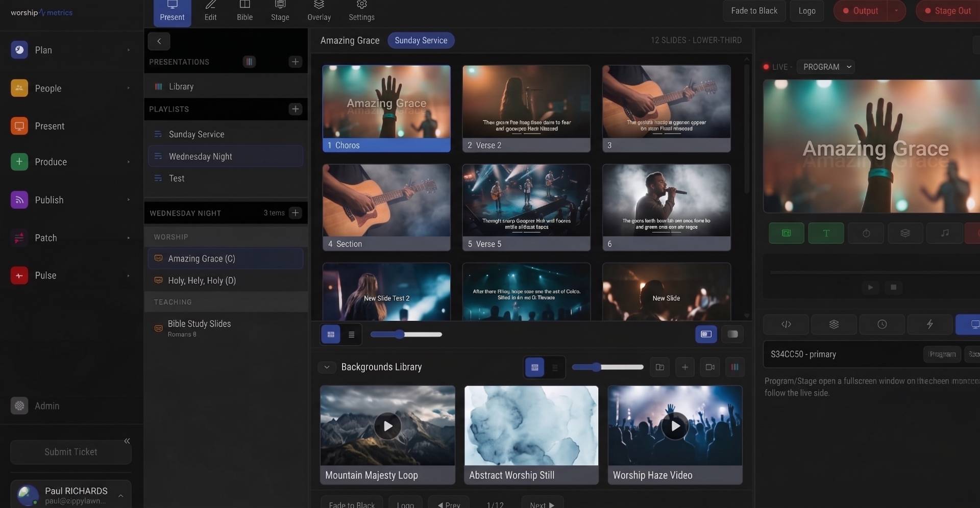Open the code brackets tab icon

tap(786, 324)
